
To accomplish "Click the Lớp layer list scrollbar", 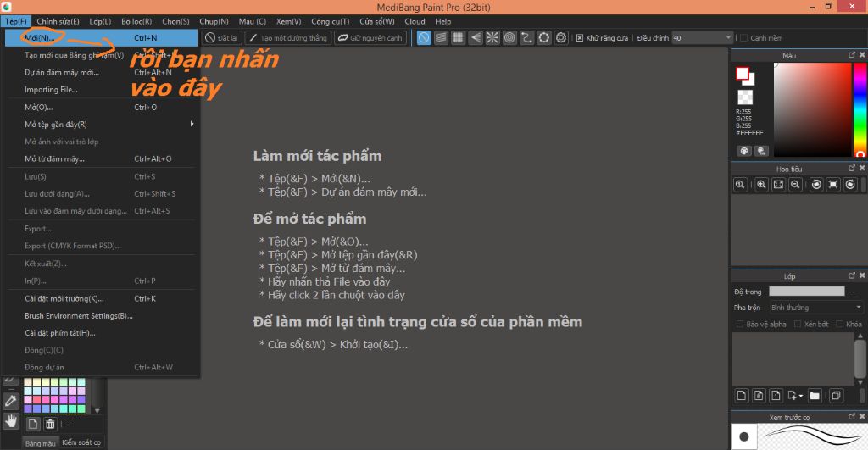I will 860,359.
